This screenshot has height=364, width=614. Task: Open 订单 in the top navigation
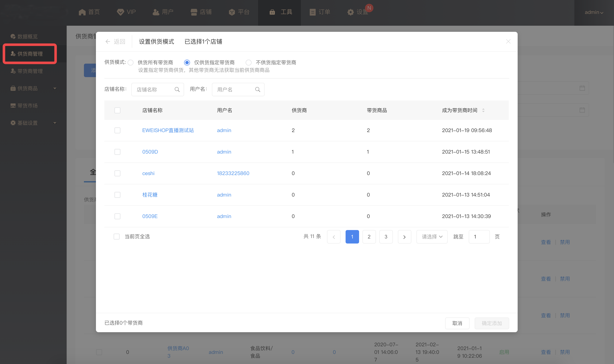click(x=320, y=12)
